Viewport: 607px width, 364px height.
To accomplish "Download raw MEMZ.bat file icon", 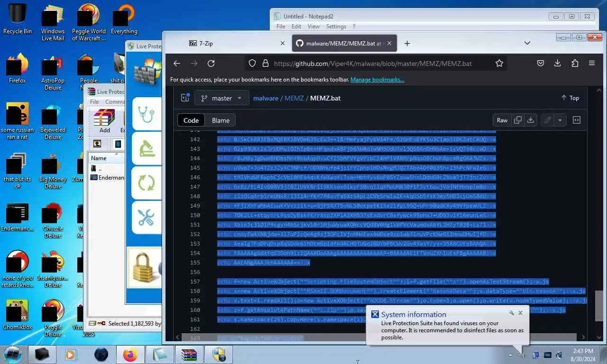I will click(x=531, y=120).
